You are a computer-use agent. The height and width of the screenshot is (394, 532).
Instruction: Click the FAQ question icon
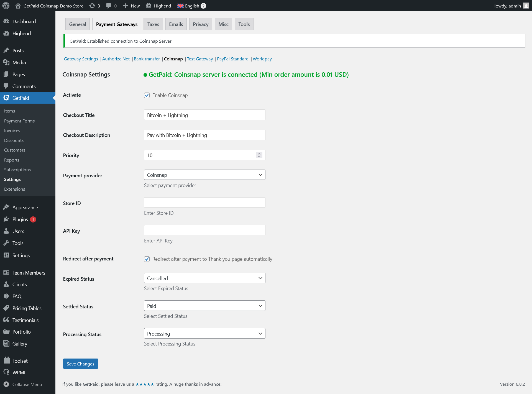pos(6,296)
